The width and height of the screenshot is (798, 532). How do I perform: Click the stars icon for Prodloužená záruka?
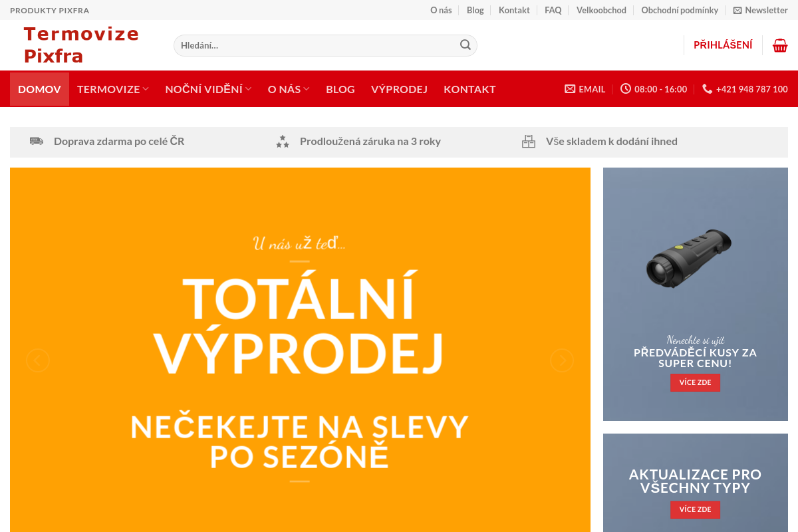282,140
